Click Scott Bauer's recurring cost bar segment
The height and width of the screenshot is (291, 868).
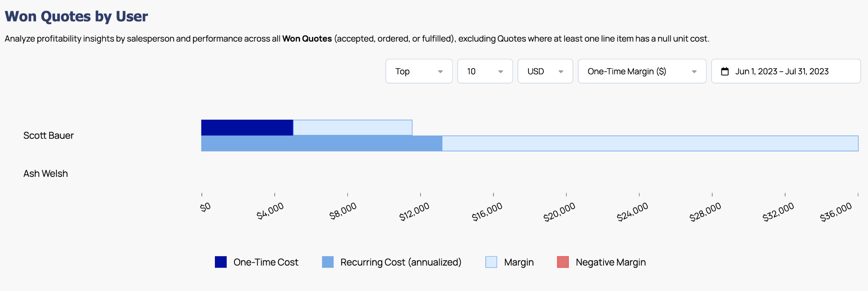click(x=321, y=143)
